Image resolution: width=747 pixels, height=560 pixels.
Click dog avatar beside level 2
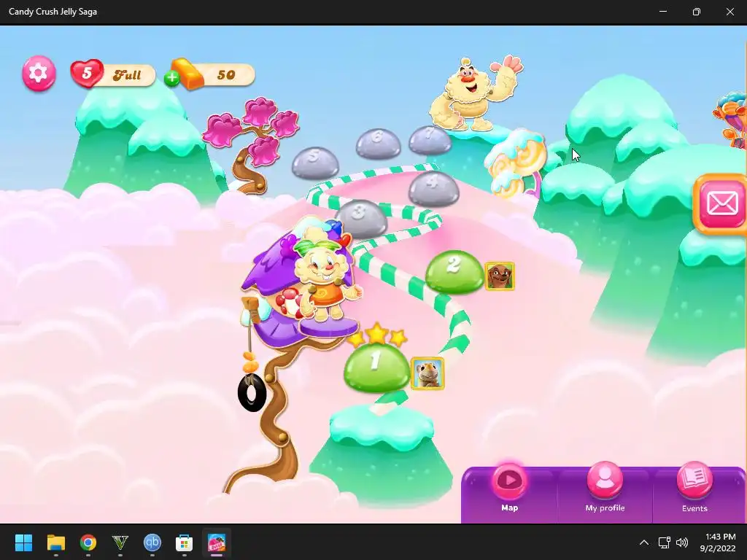[500, 276]
